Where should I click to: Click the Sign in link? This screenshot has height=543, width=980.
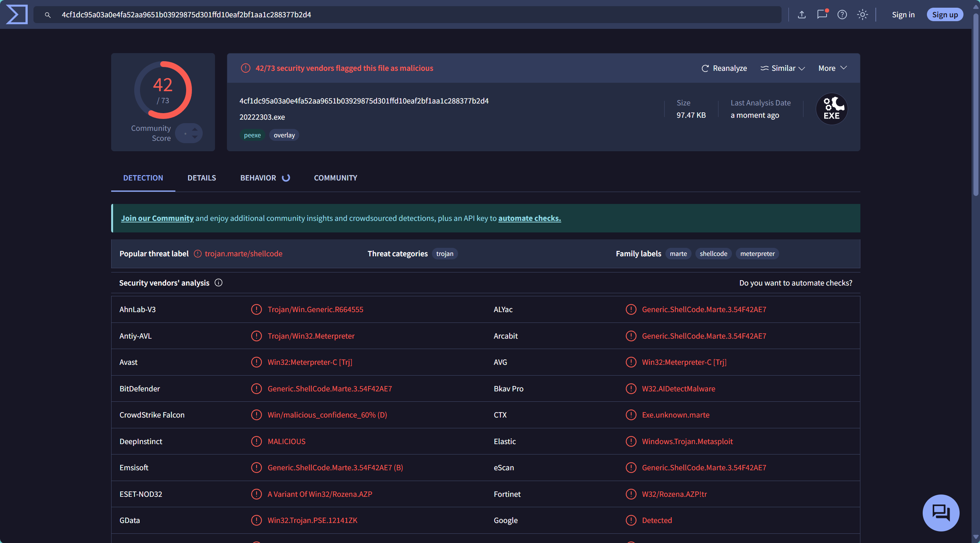pyautogui.click(x=903, y=15)
